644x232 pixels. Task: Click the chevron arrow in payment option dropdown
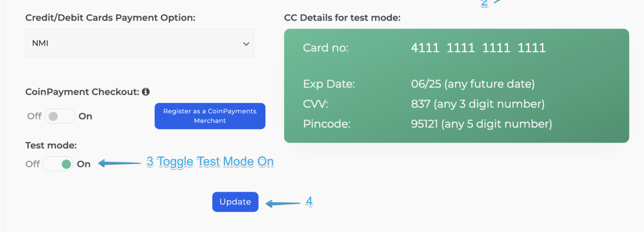tap(246, 43)
